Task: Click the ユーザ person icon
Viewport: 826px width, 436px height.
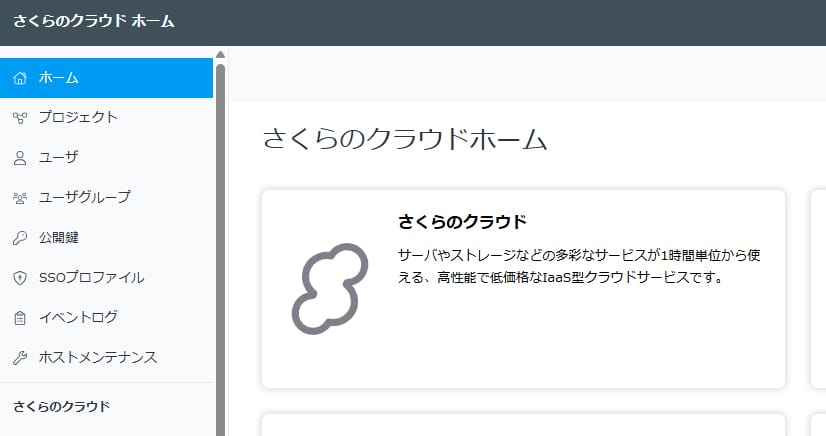Action: (x=20, y=158)
